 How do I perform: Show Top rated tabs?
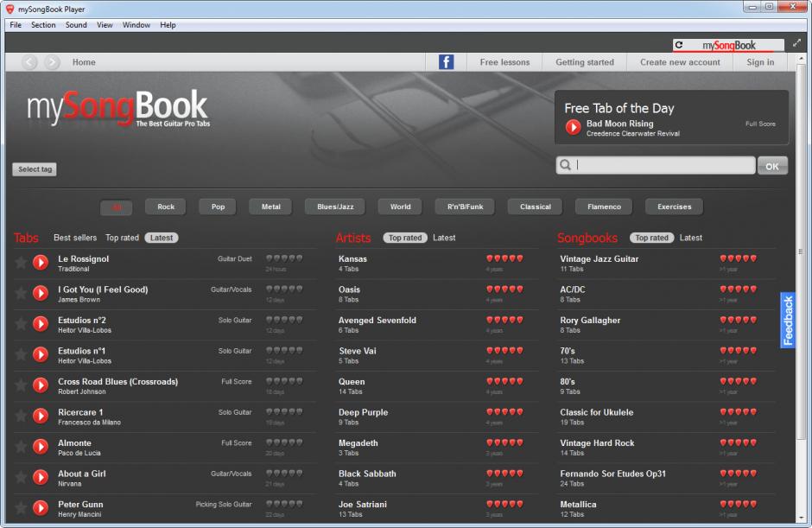point(122,238)
